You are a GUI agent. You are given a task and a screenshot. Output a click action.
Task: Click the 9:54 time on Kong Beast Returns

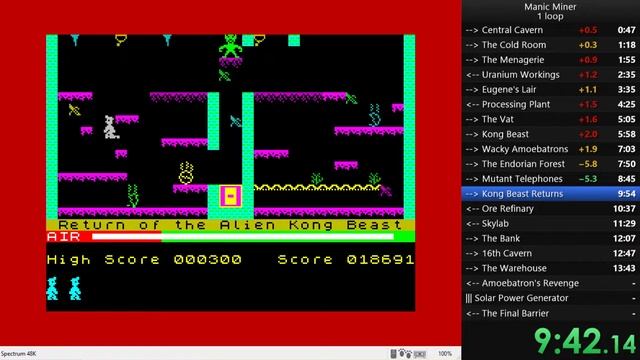pyautogui.click(x=626, y=194)
